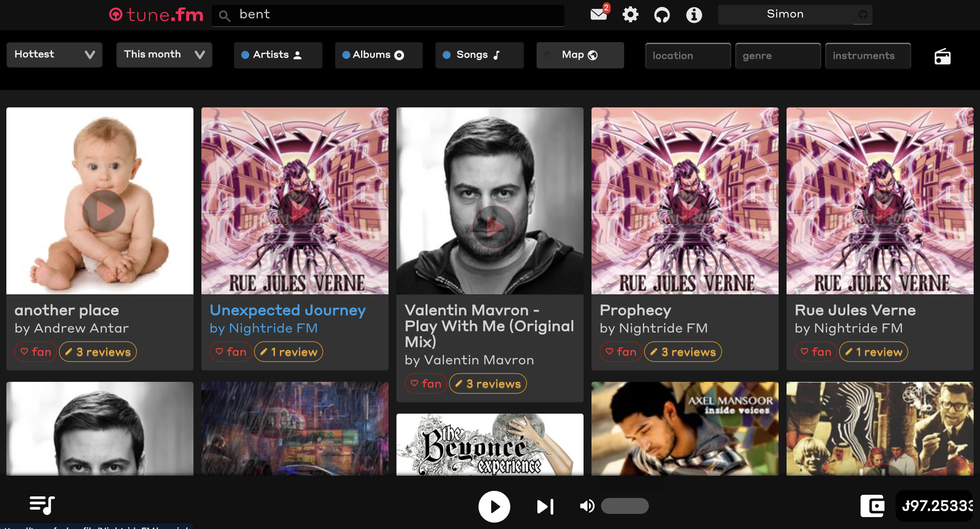980x529 pixels.
Task: Open 3 reviews for Prophecy
Action: click(x=683, y=352)
